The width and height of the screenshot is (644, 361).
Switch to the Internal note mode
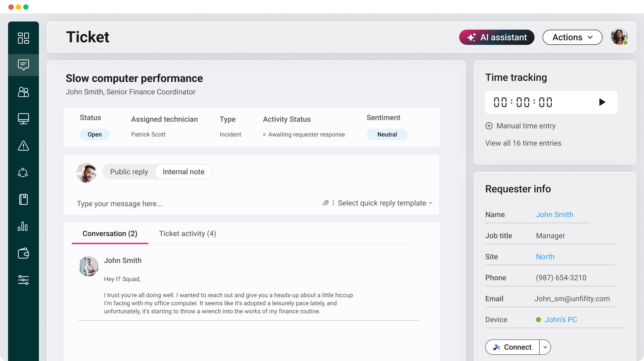pyautogui.click(x=183, y=172)
